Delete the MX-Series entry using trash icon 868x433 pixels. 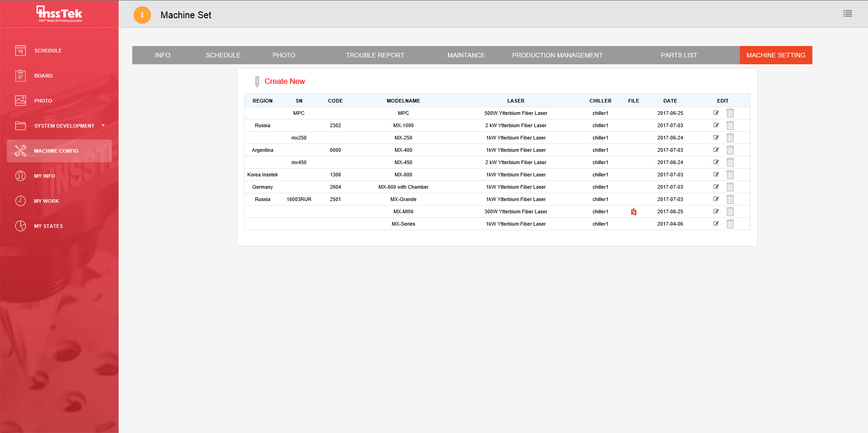tap(730, 224)
